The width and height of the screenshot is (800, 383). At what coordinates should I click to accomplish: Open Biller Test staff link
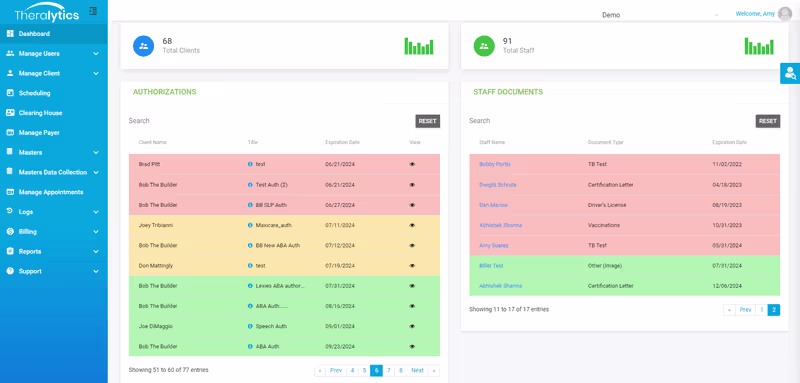pyautogui.click(x=491, y=266)
